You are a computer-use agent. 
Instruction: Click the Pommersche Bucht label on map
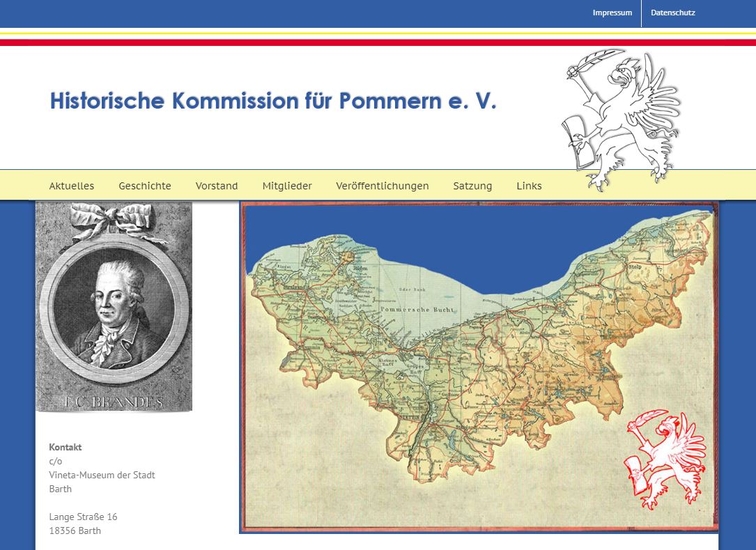(x=417, y=309)
